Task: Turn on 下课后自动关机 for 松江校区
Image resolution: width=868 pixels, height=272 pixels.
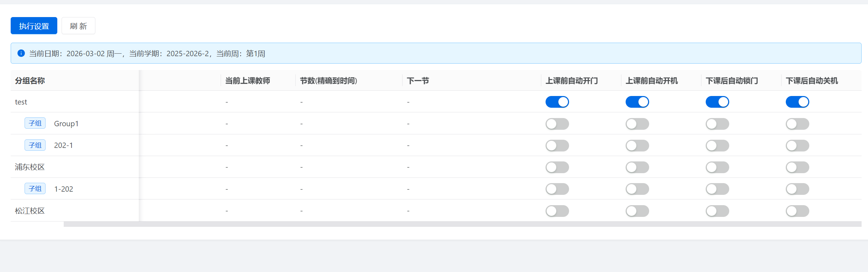Action: click(x=797, y=211)
